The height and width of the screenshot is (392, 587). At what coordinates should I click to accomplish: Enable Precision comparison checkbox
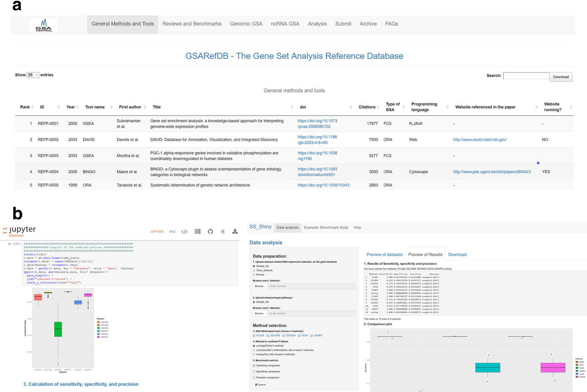click(x=254, y=377)
